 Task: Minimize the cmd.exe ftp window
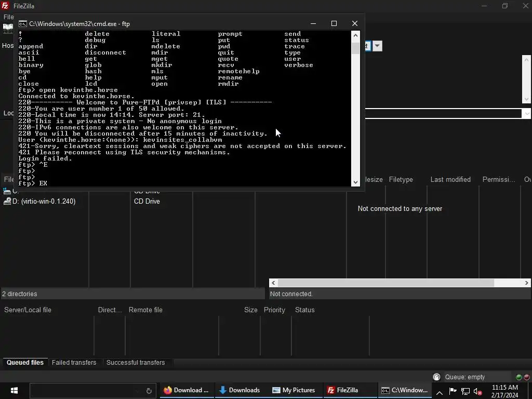point(313,23)
